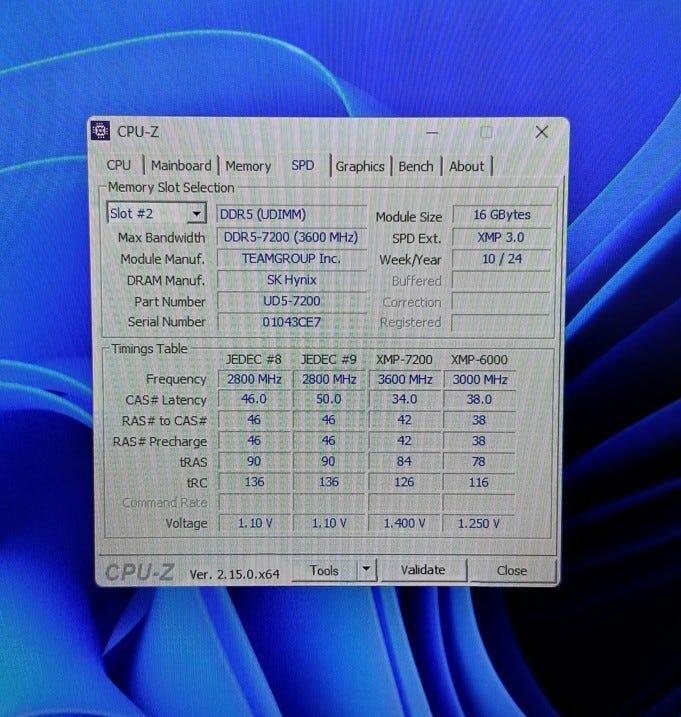
Task: Click the XMP 3.0 SPD Ext. value
Action: [x=501, y=237]
